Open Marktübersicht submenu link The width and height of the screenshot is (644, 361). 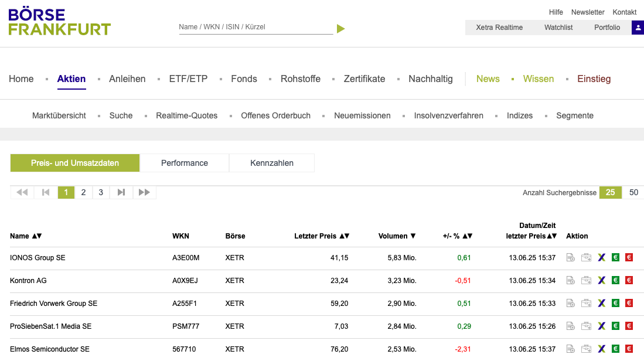point(59,116)
